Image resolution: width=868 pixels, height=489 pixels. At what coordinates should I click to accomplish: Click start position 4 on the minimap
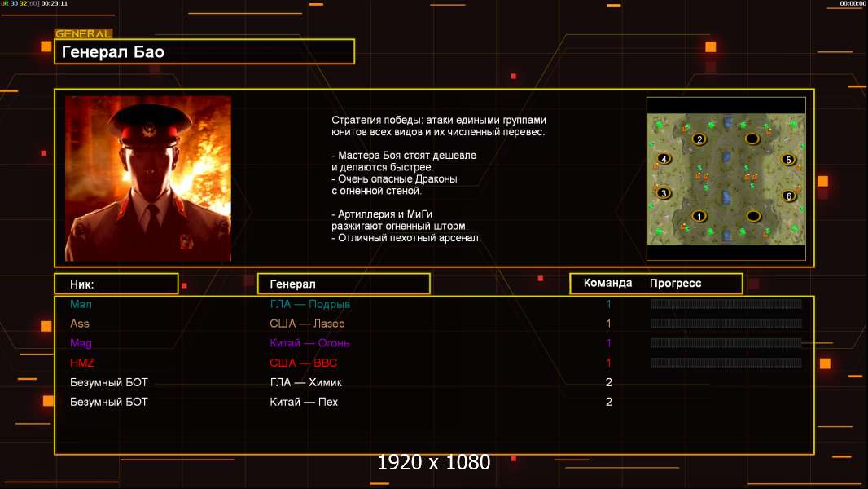[x=664, y=159]
